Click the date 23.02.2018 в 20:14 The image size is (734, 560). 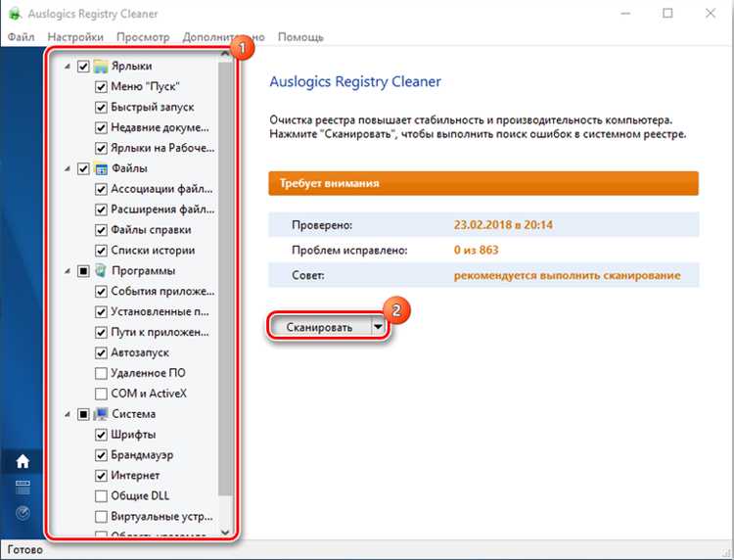pyautogui.click(x=503, y=225)
